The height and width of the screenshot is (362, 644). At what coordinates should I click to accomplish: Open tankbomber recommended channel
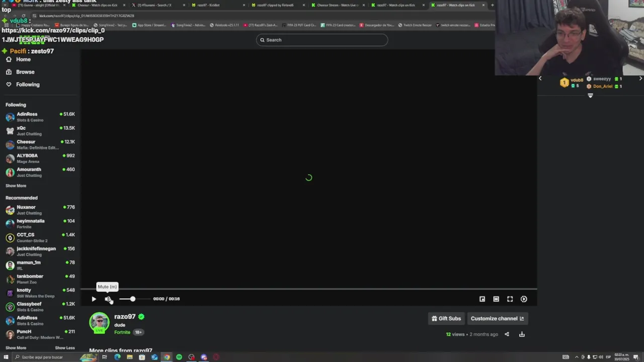pos(40,279)
